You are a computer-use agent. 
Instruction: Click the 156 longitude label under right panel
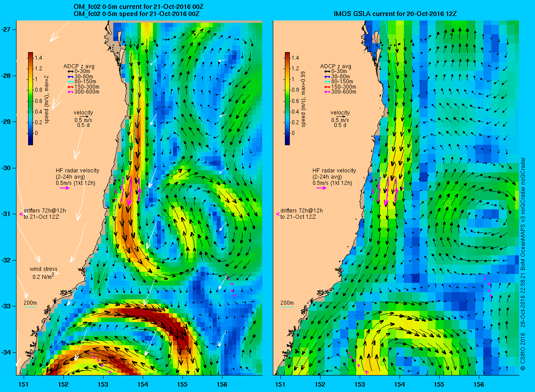click(479, 384)
